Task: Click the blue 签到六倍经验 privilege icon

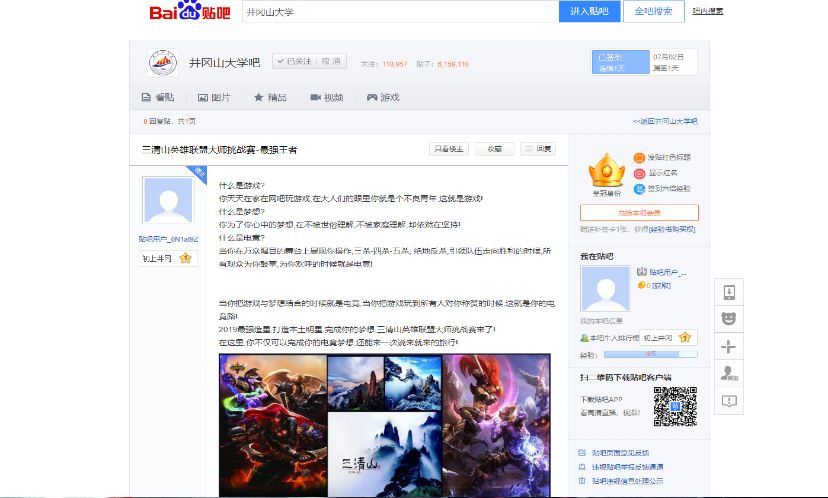Action: [x=639, y=189]
